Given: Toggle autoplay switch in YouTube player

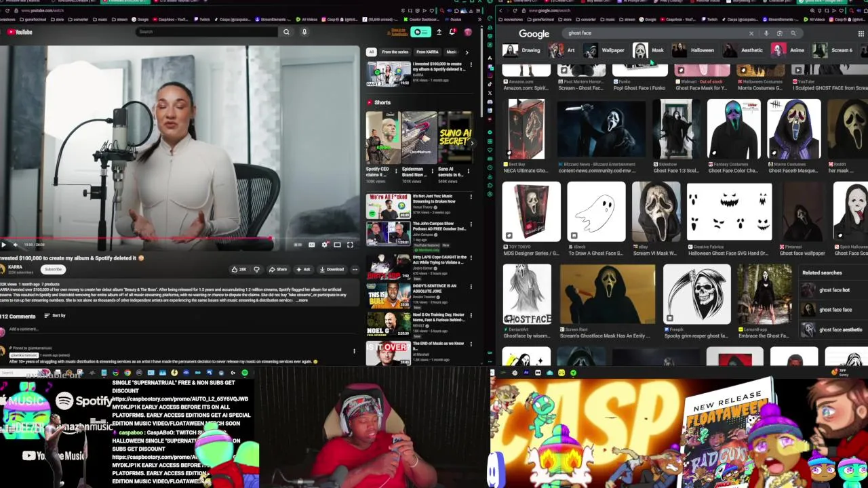Looking at the screenshot, I should coord(298,245).
